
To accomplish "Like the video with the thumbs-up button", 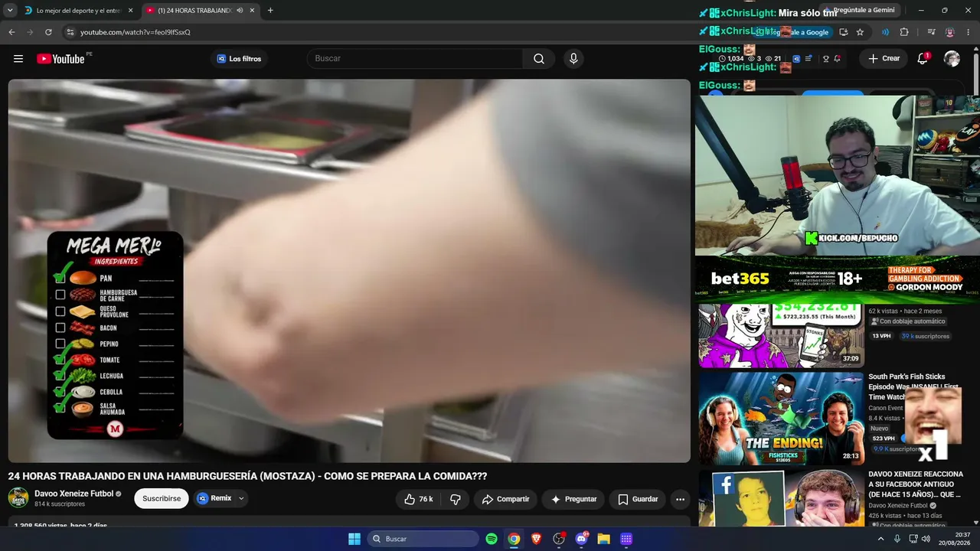I will coord(419,499).
